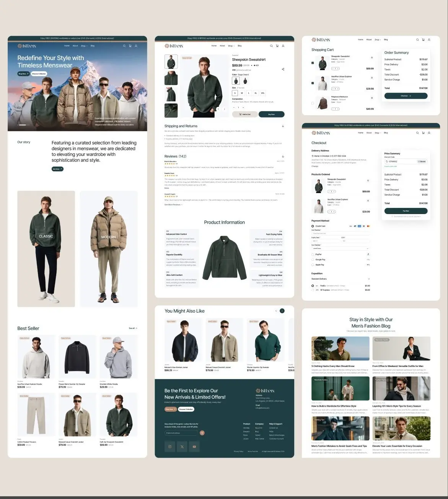Select Apple Pay payment method
448x499 pixels.
pyautogui.click(x=313, y=265)
